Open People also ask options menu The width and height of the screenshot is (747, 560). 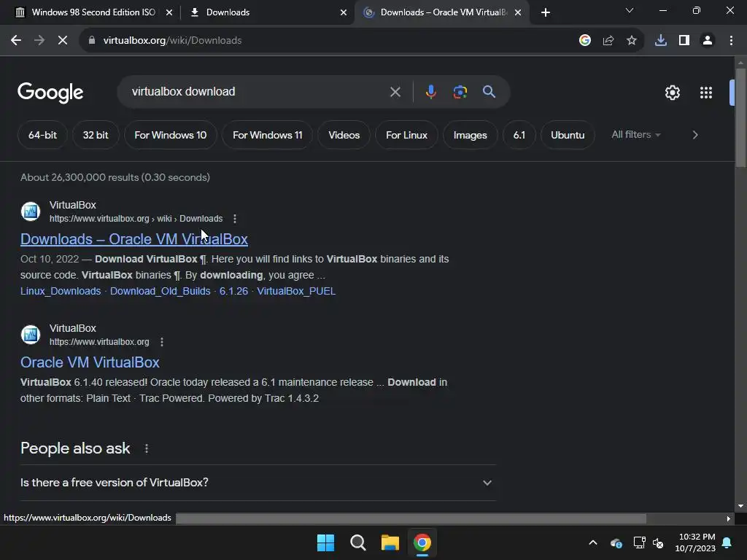[x=146, y=448]
